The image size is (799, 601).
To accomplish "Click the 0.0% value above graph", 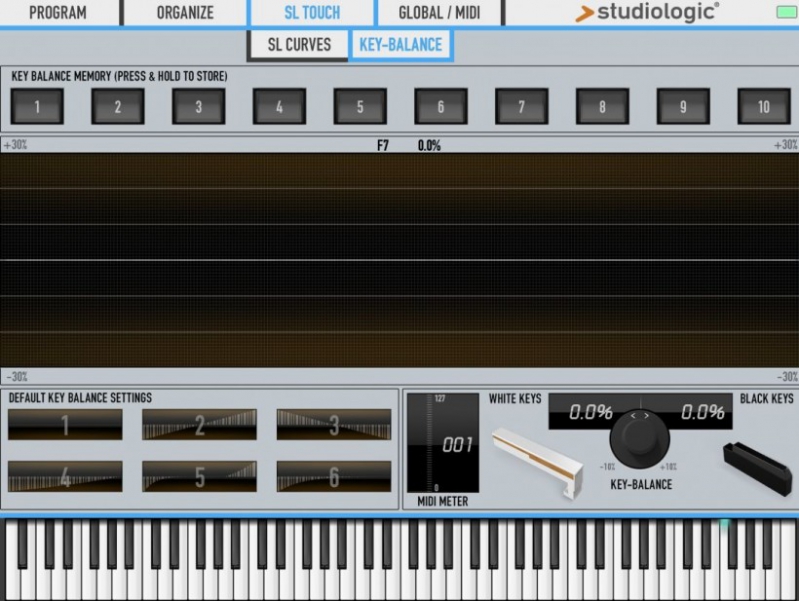I will [429, 146].
